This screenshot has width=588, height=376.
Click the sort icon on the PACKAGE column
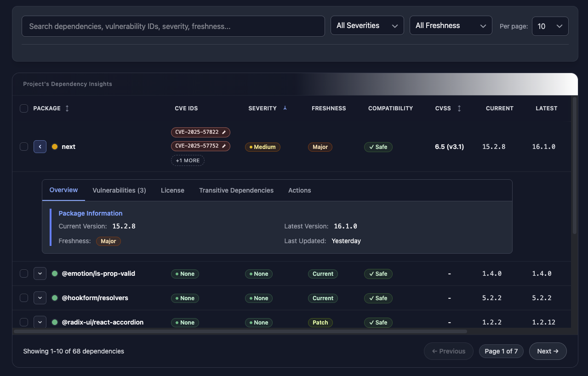pyautogui.click(x=67, y=108)
